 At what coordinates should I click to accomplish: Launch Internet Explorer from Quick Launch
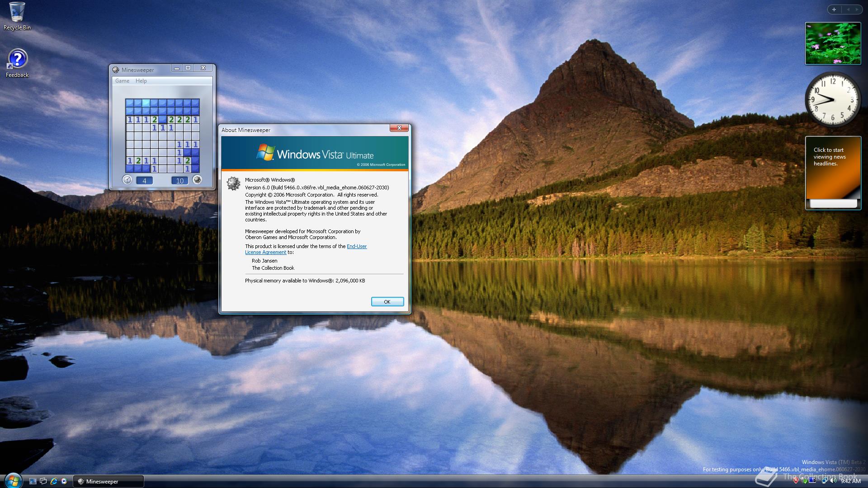54,481
